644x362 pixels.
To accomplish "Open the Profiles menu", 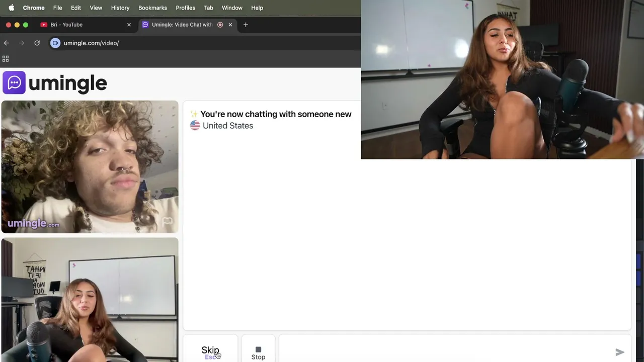I will point(185,8).
